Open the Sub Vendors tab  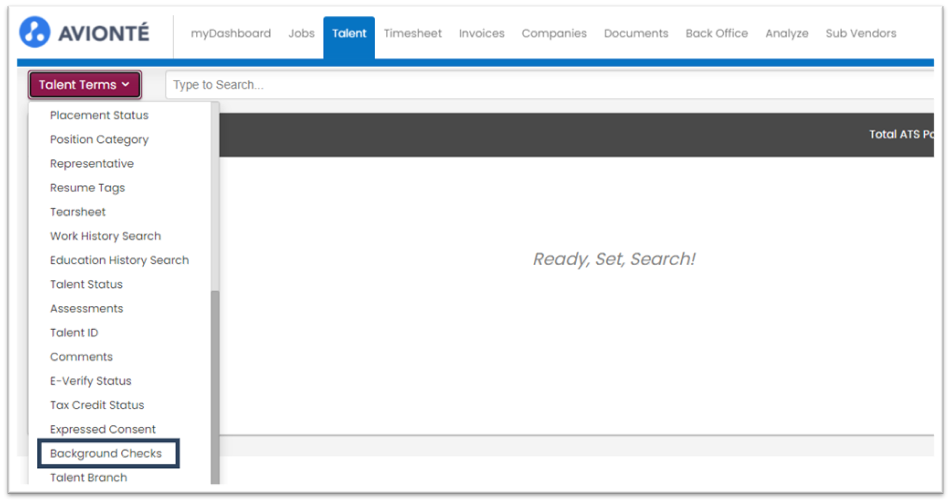(861, 33)
